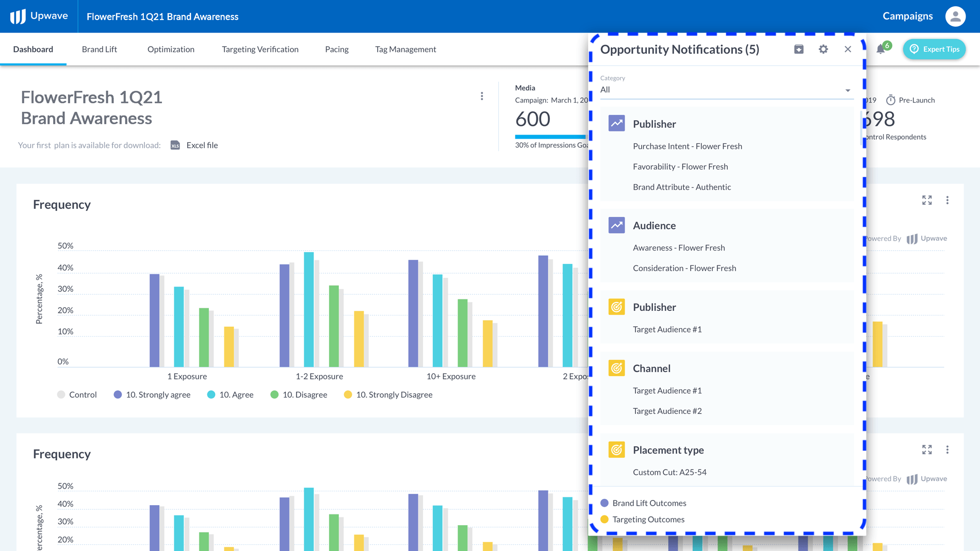Select Target Audience #1 under Publisher

click(667, 329)
